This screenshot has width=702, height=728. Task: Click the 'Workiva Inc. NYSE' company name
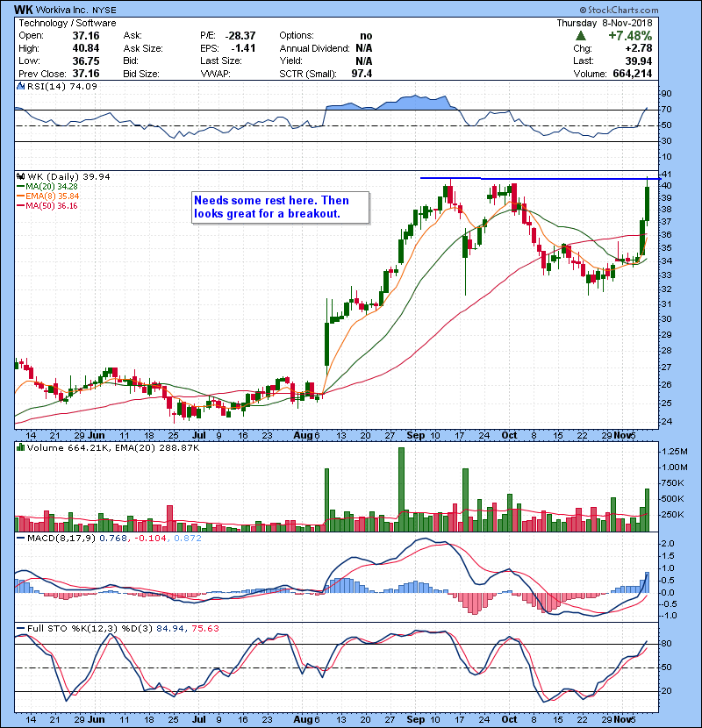pyautogui.click(x=76, y=10)
